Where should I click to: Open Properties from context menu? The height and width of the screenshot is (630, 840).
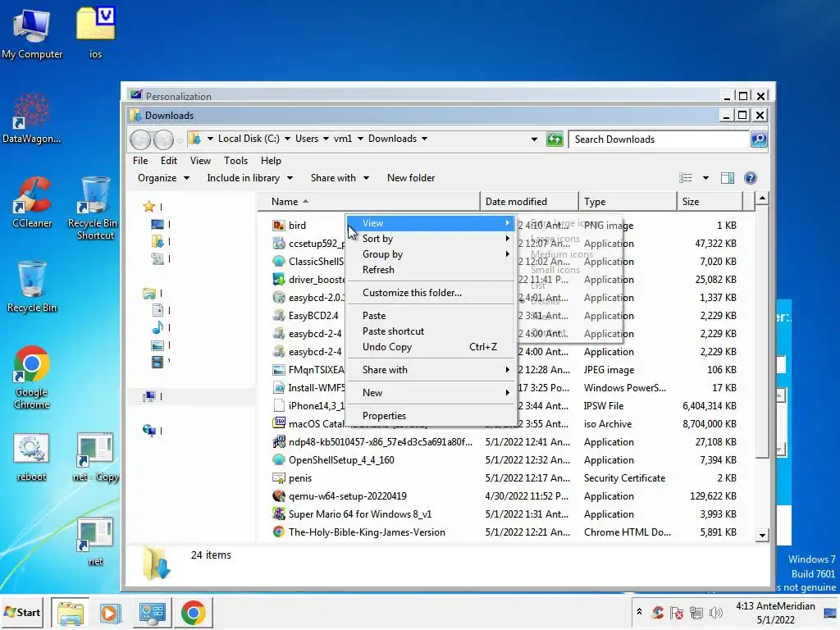point(431,416)
